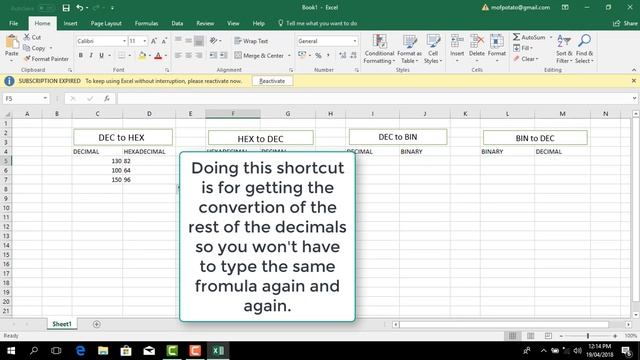
Task: Select Normal view button in status bar
Action: tap(512, 336)
